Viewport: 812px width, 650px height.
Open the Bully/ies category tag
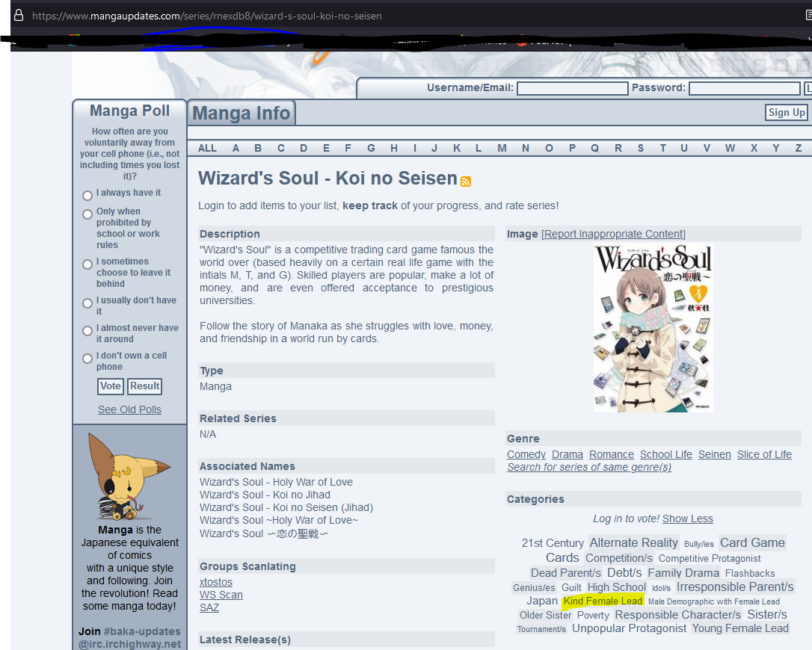pyautogui.click(x=698, y=544)
